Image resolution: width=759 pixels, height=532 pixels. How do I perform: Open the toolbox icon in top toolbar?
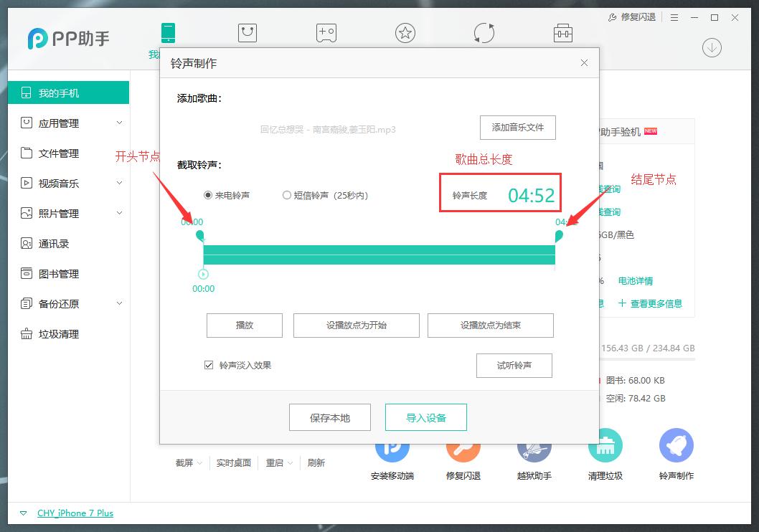[562, 32]
